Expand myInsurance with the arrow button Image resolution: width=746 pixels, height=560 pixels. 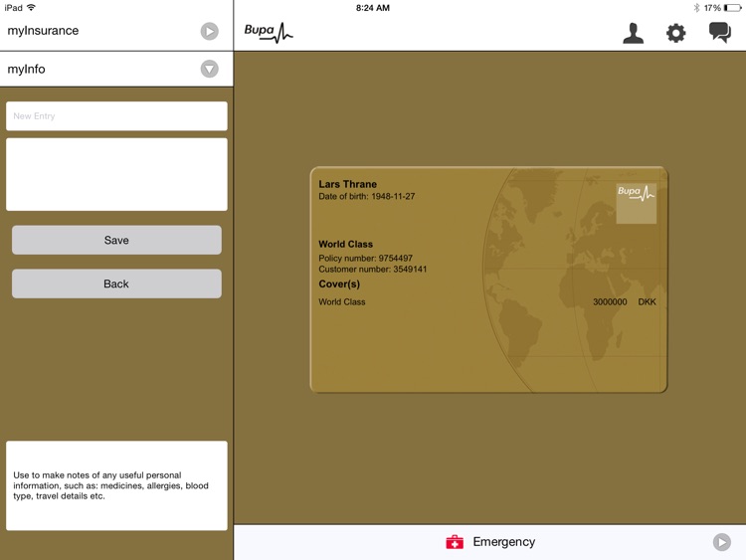209,32
